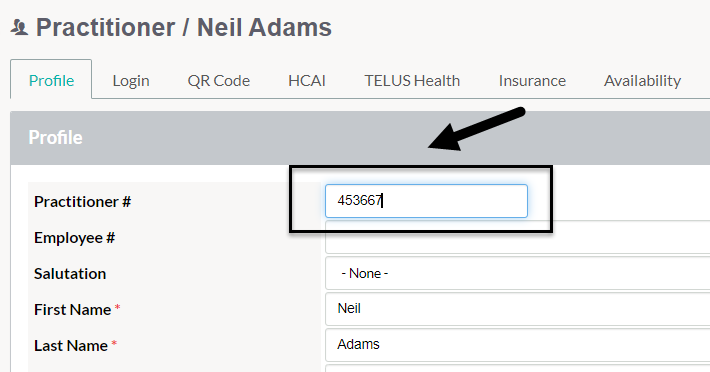
Task: Click the First Name field containing Neil
Action: click(x=518, y=309)
